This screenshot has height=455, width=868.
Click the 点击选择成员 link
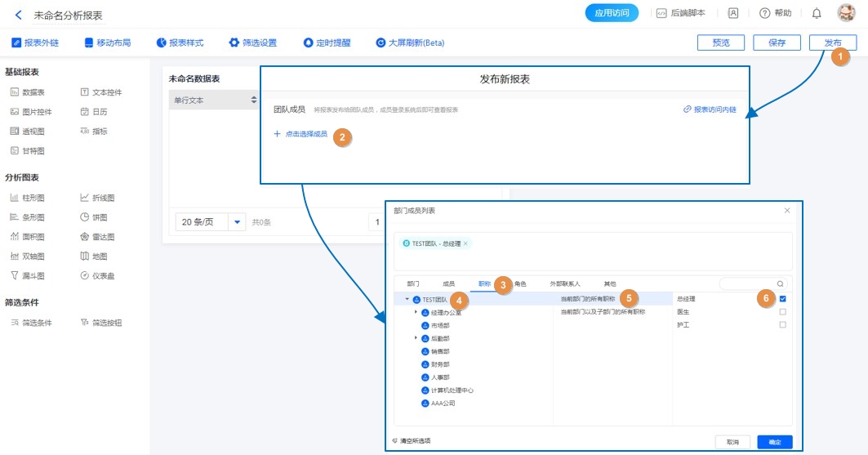click(x=305, y=134)
